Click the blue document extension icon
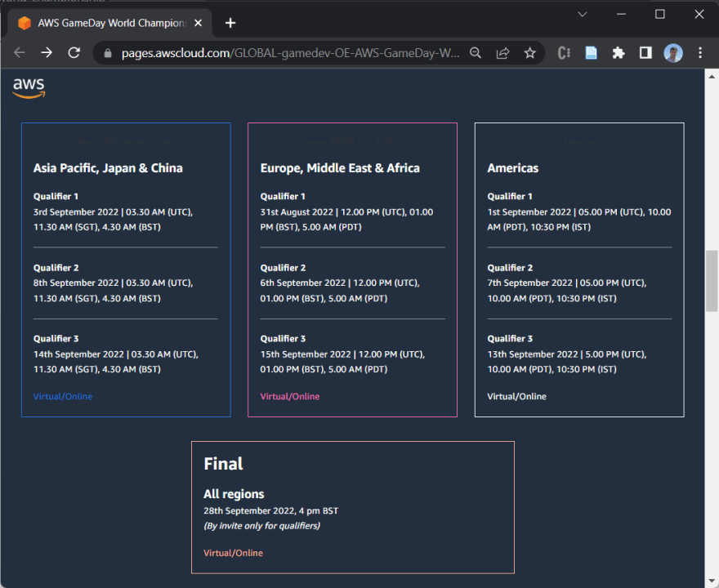 pos(591,53)
